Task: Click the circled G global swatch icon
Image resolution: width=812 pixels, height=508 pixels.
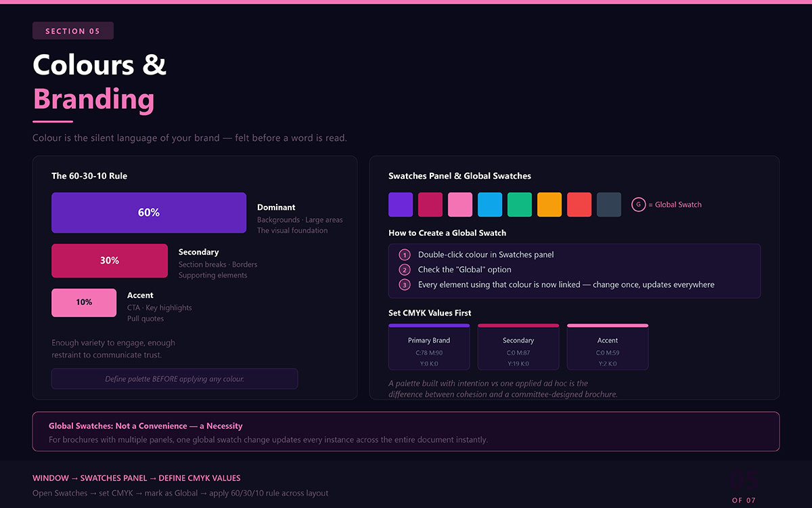Action: click(x=638, y=205)
